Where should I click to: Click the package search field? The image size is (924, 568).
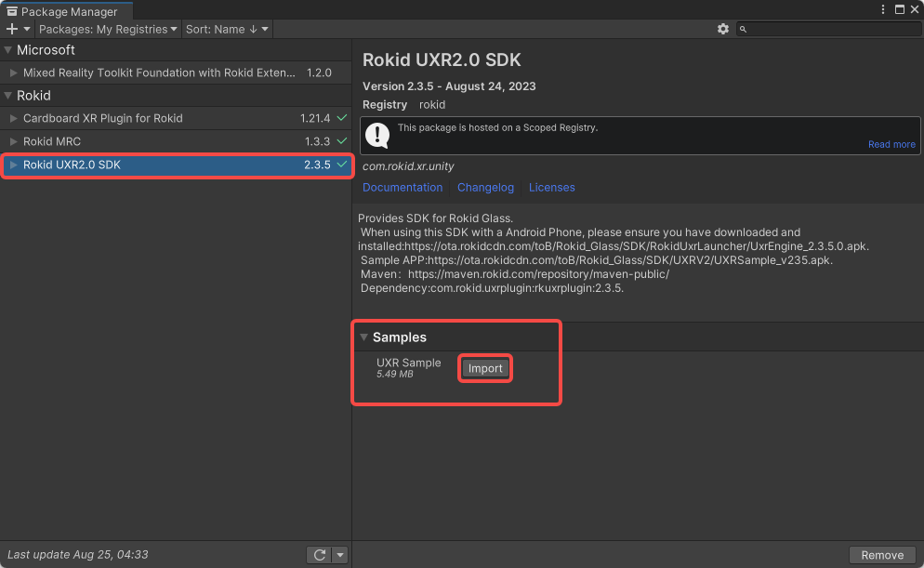[x=830, y=29]
